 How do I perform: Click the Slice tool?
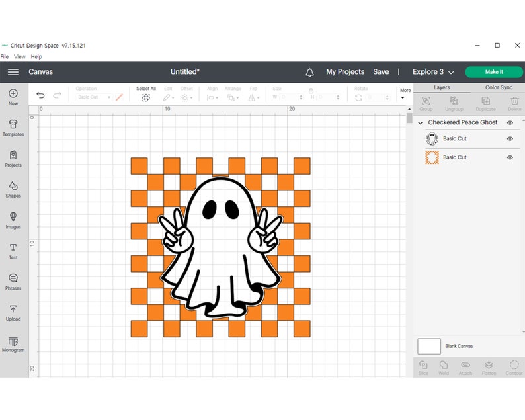[423, 367]
